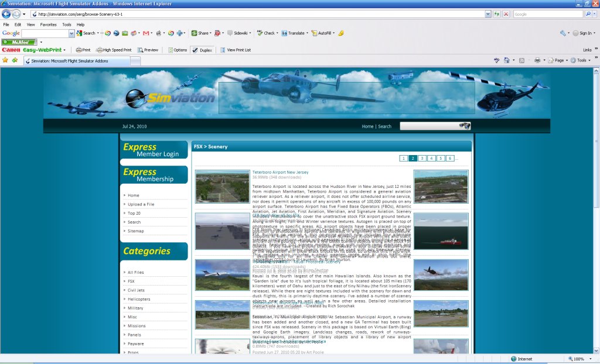This screenshot has height=364, width=600.
Task: Open the File menu
Action: tap(6, 25)
